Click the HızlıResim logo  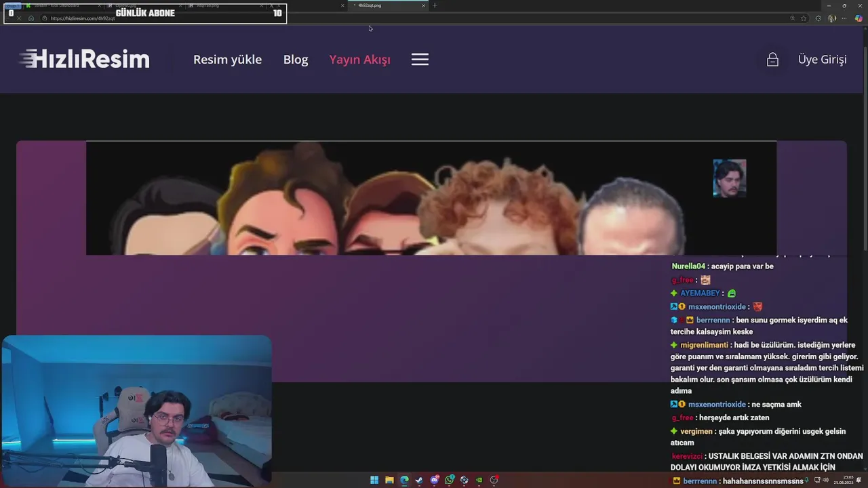point(84,60)
